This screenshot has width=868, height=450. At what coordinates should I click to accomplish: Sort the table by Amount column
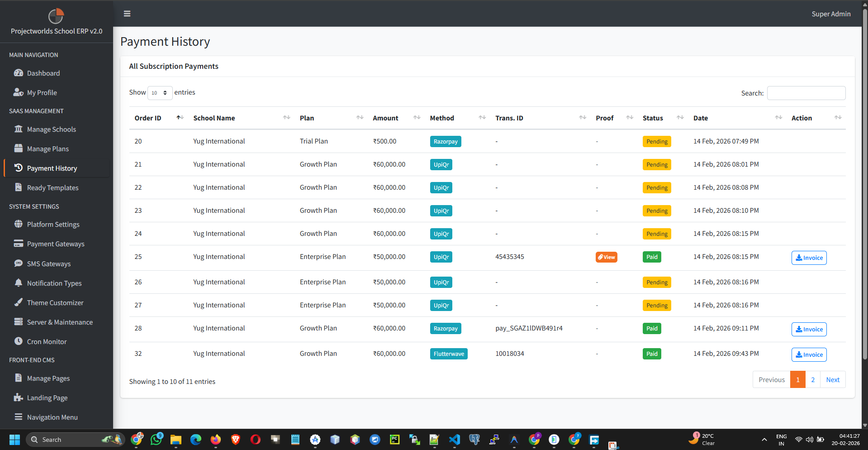pos(385,118)
